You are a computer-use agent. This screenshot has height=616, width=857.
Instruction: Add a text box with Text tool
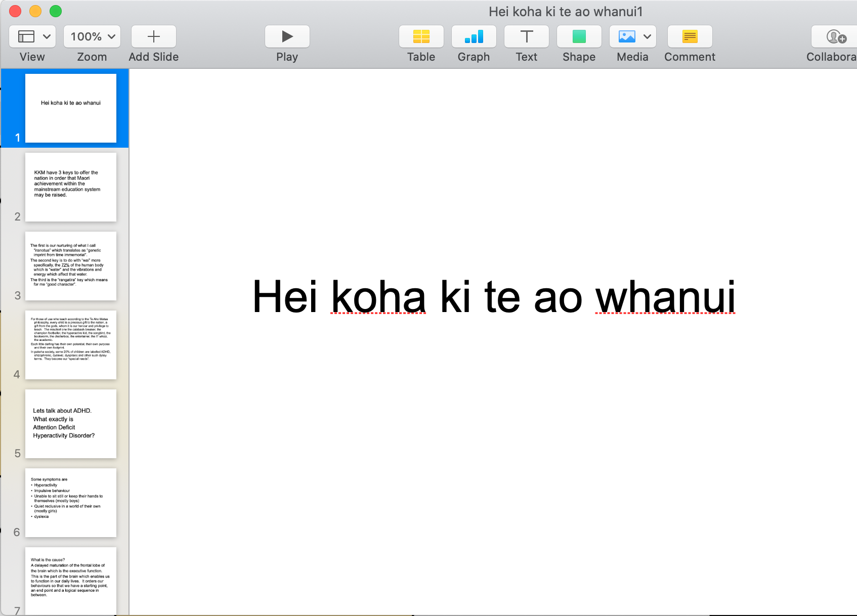pyautogui.click(x=526, y=36)
